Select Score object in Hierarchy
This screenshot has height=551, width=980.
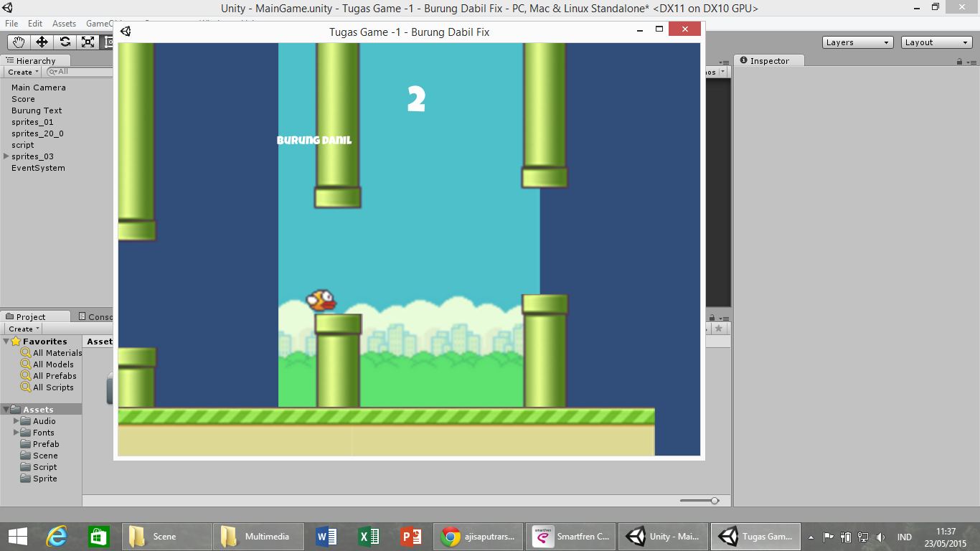(x=23, y=99)
